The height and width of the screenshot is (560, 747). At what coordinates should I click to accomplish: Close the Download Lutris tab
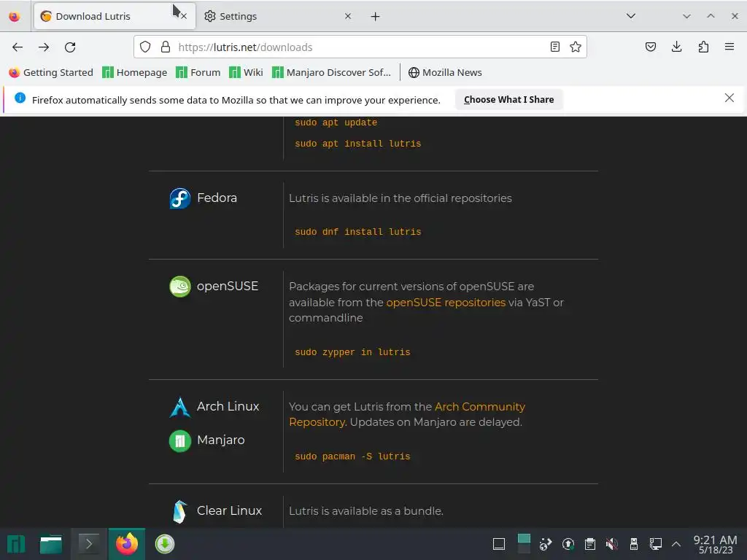pyautogui.click(x=184, y=16)
